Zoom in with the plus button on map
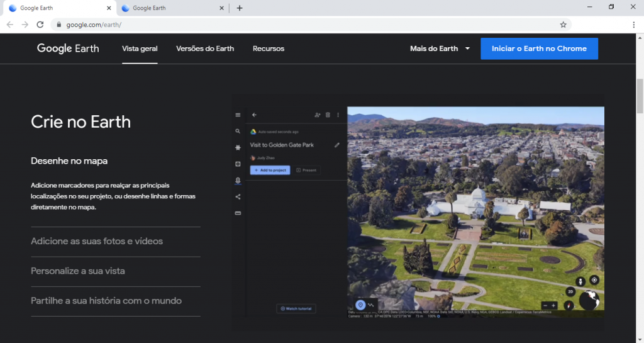644x343 pixels. tap(553, 306)
